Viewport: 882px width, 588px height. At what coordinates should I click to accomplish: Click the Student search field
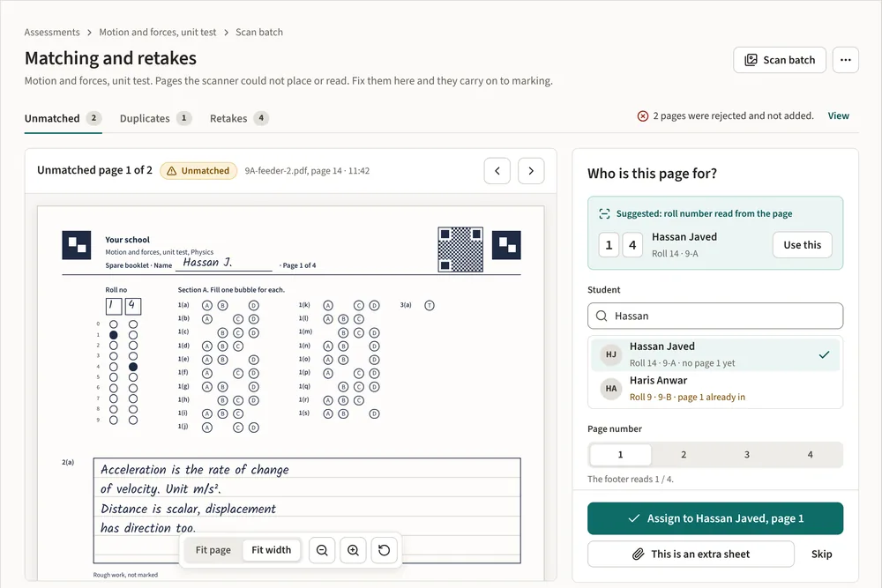(715, 316)
